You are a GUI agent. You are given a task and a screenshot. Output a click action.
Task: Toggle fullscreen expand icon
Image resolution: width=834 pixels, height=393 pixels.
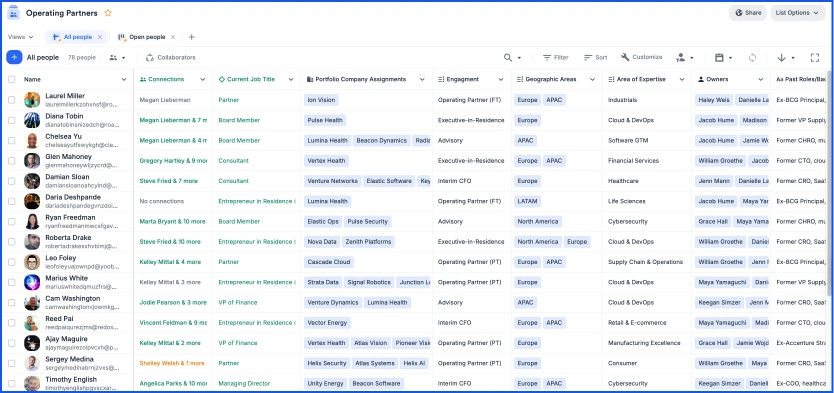click(814, 57)
